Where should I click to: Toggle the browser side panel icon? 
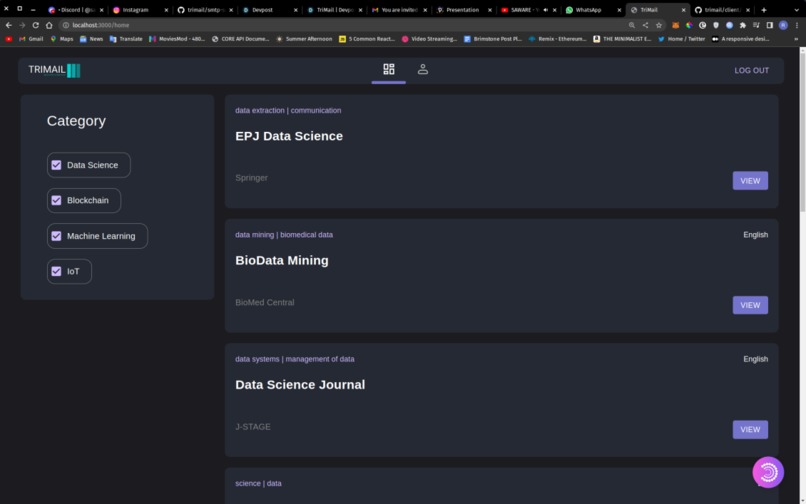(x=770, y=25)
